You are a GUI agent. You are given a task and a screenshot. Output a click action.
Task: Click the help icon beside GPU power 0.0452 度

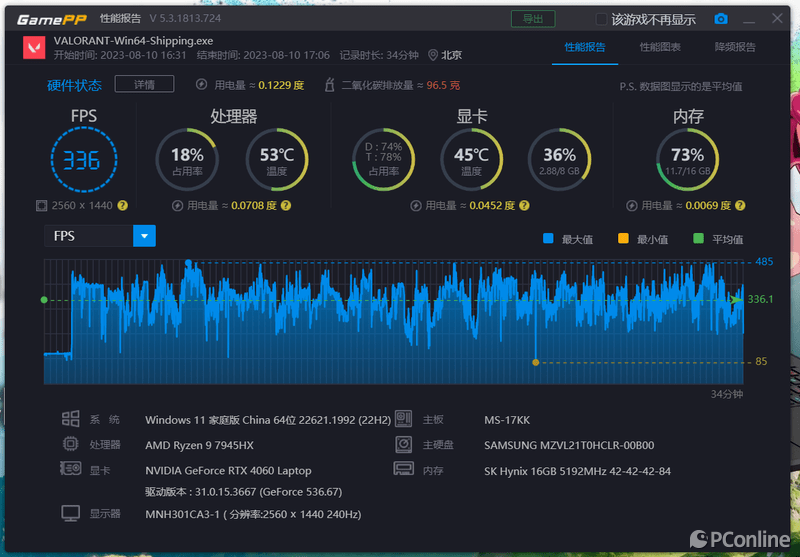[x=524, y=206]
